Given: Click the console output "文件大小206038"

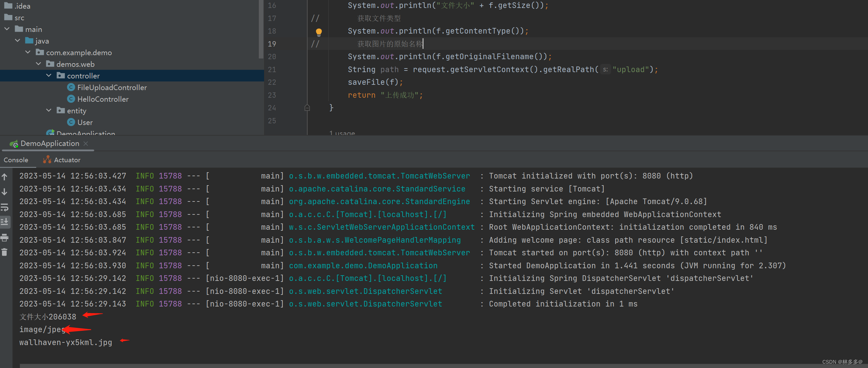Looking at the screenshot, I should pyautogui.click(x=48, y=317).
